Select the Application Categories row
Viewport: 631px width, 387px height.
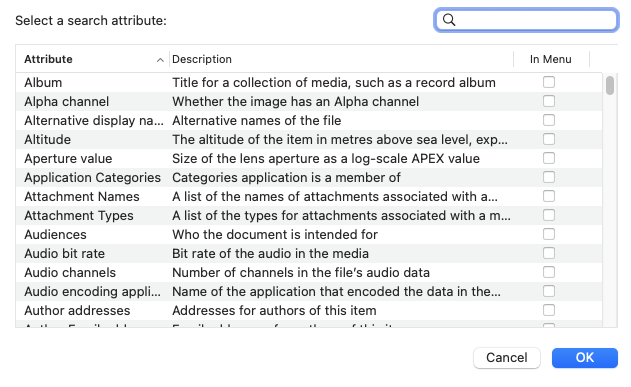point(309,177)
